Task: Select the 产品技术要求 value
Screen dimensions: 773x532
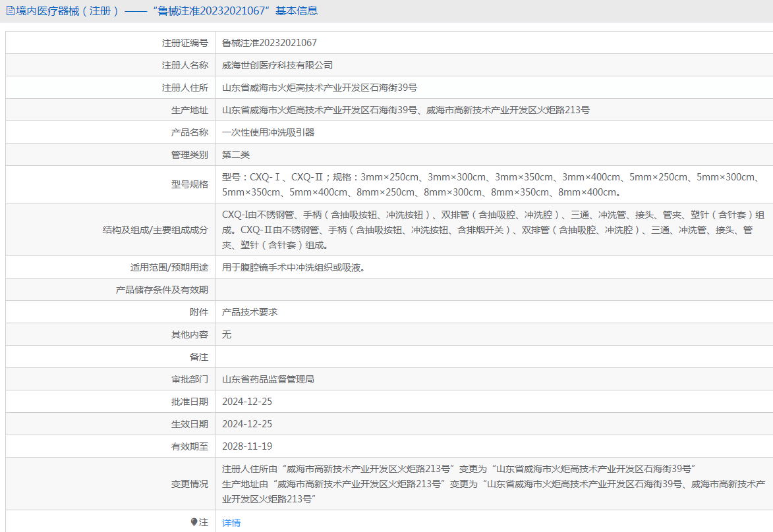Action: pyautogui.click(x=250, y=312)
